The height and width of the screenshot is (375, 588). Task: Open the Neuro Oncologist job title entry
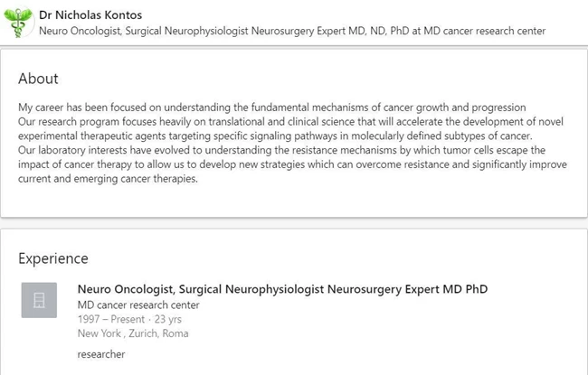282,289
